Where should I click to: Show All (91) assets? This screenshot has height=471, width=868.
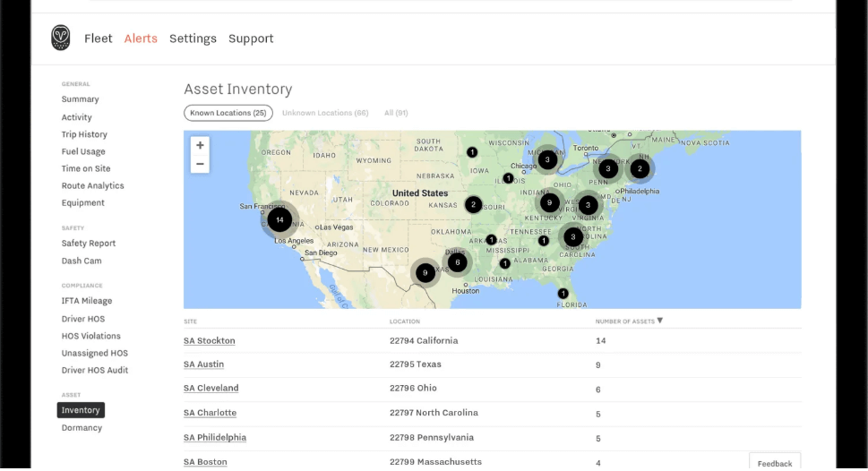tap(396, 113)
